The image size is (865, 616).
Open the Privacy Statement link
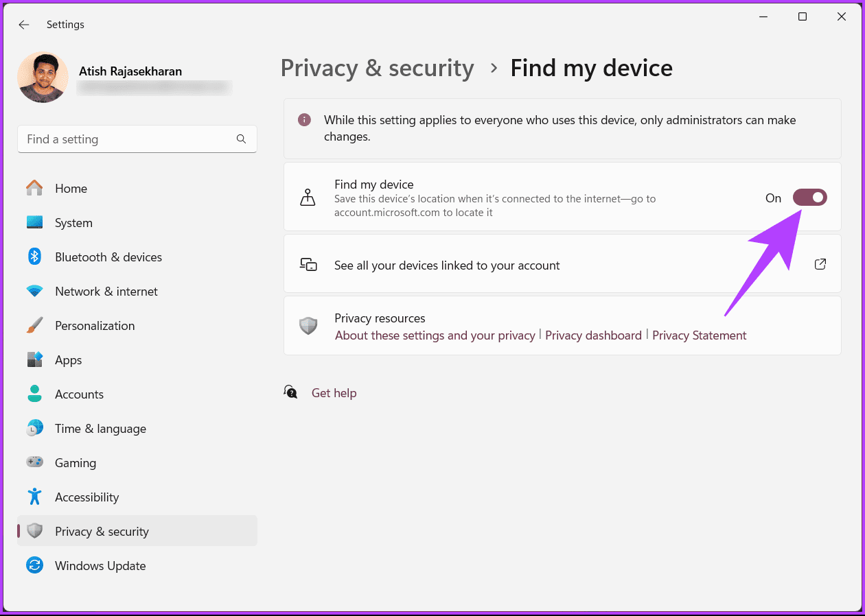click(x=699, y=335)
